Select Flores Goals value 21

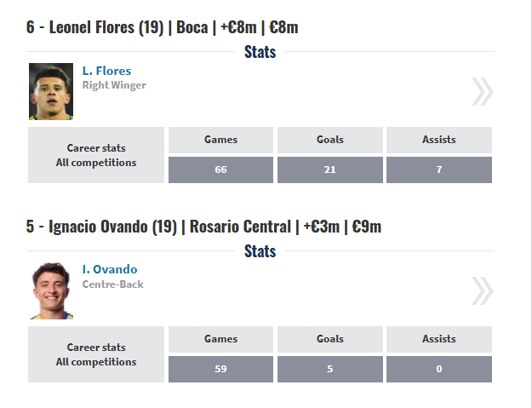329,170
